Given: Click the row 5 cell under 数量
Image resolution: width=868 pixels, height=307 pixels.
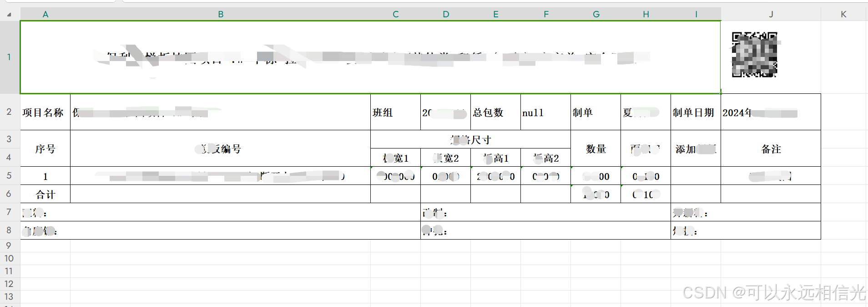Looking at the screenshot, I should 596,176.
